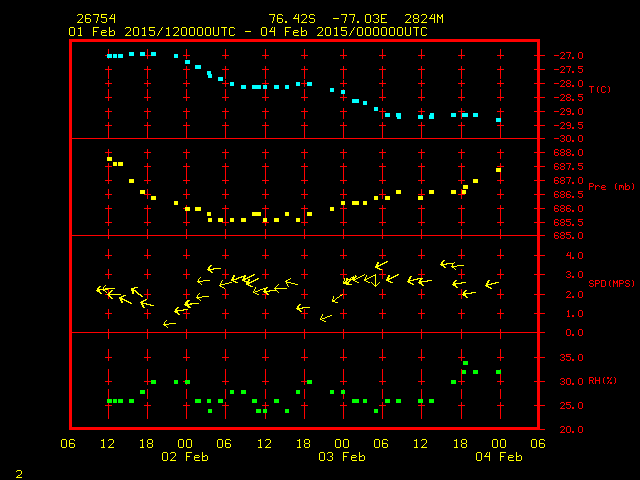Click the "00" hour label above "02 Feb"
Viewport: 640px width, 480px height.
tap(185, 444)
